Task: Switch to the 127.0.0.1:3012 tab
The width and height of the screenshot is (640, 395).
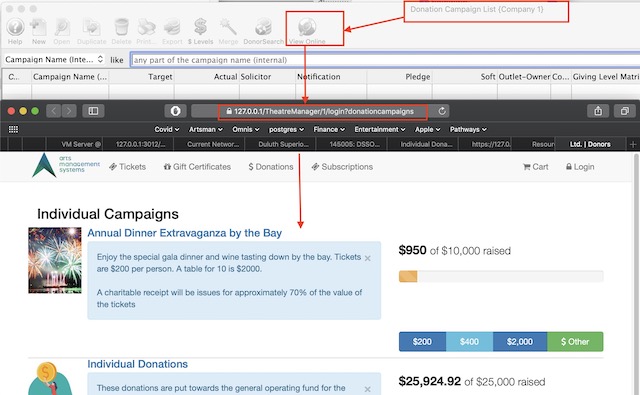Action: pyautogui.click(x=139, y=144)
